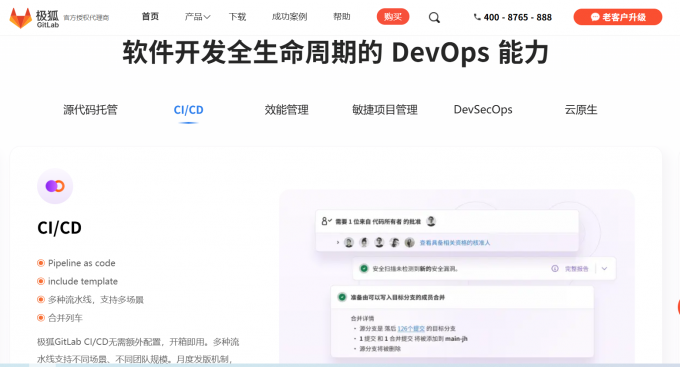Click the 极狐 GitLab brand text

click(47, 19)
